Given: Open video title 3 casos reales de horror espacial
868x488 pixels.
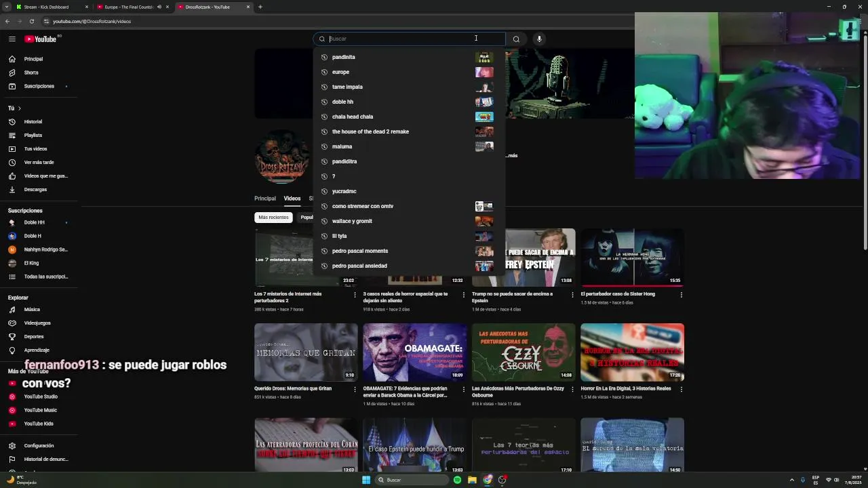Looking at the screenshot, I should tap(406, 297).
